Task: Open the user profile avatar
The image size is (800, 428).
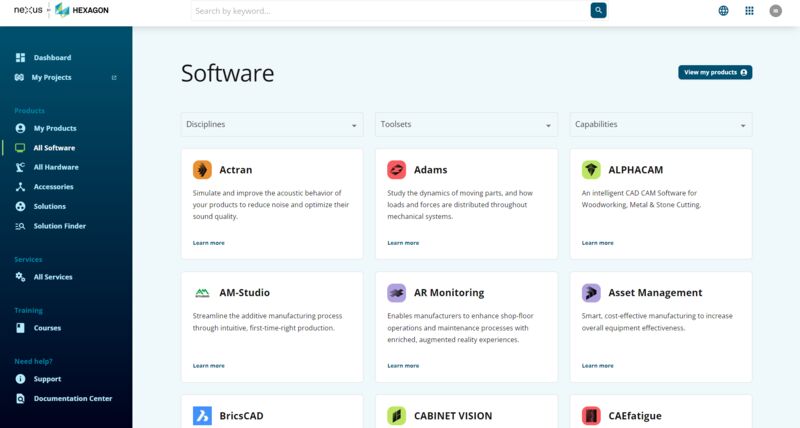Action: point(776,11)
